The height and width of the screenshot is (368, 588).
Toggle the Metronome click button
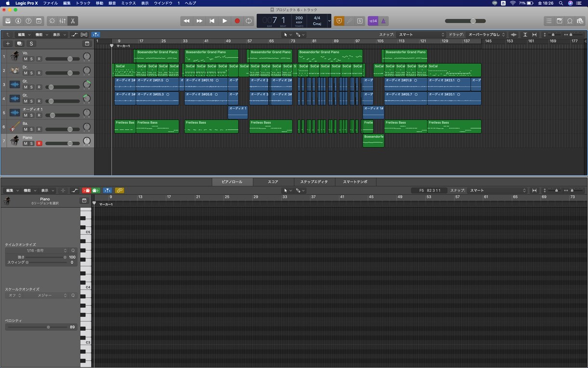pyautogui.click(x=383, y=21)
